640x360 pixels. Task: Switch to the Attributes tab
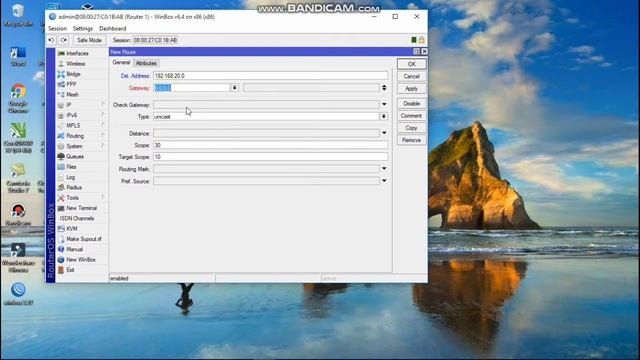point(146,63)
